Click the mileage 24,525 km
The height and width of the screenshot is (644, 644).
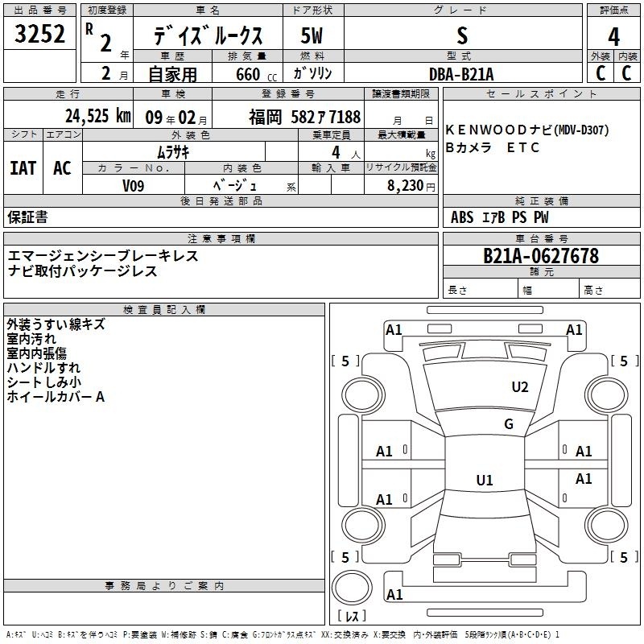[x=98, y=116]
